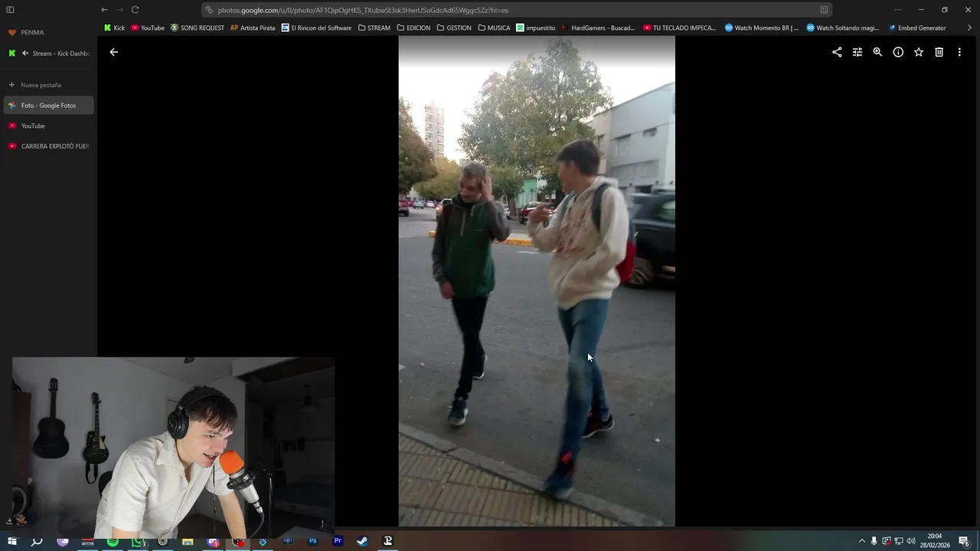
Task: Click the browser back navigation arrow
Action: point(104,10)
